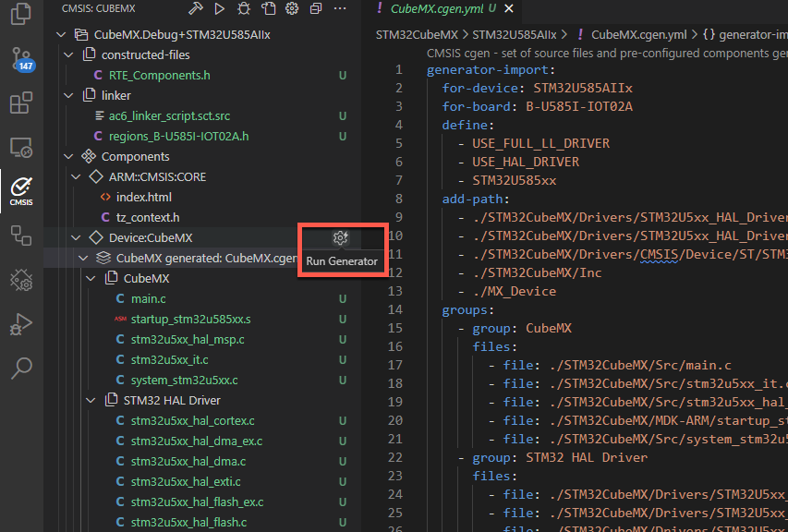Open the Search view magnifier icon
The image size is (788, 532).
21,369
